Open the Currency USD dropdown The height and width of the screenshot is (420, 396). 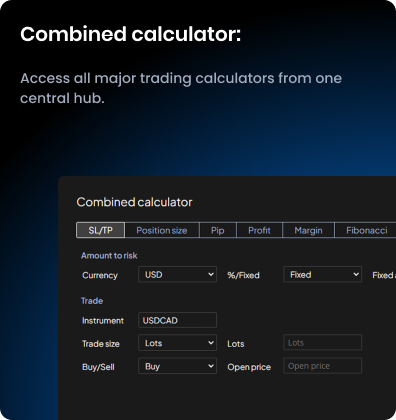pos(177,274)
